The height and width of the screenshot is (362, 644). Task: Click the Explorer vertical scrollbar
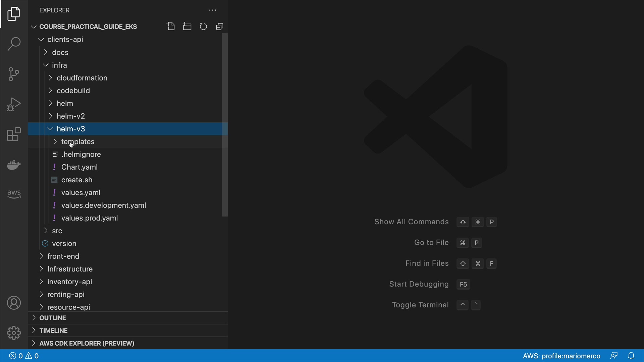click(225, 124)
